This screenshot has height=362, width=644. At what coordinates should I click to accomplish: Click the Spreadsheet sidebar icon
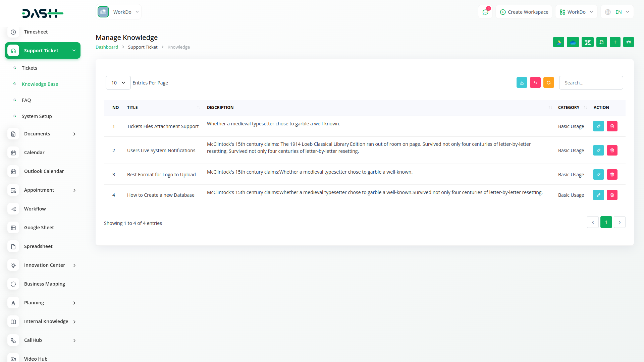[x=13, y=246]
